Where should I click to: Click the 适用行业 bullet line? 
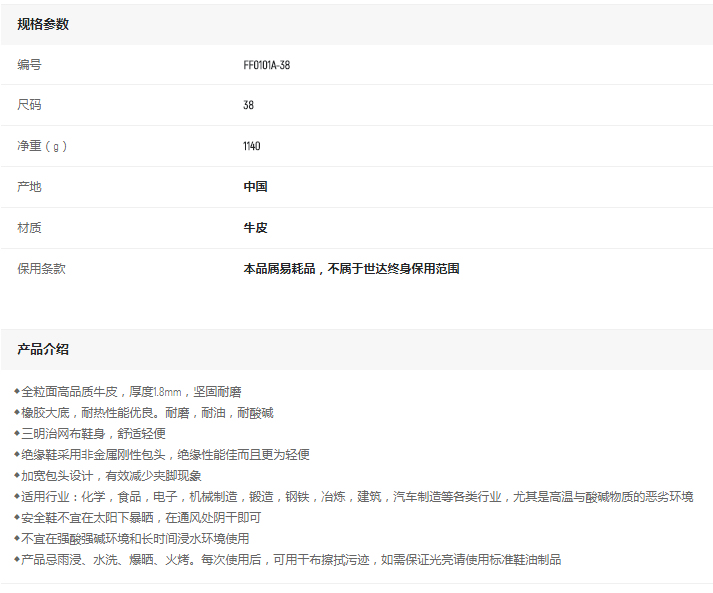[x=356, y=497]
